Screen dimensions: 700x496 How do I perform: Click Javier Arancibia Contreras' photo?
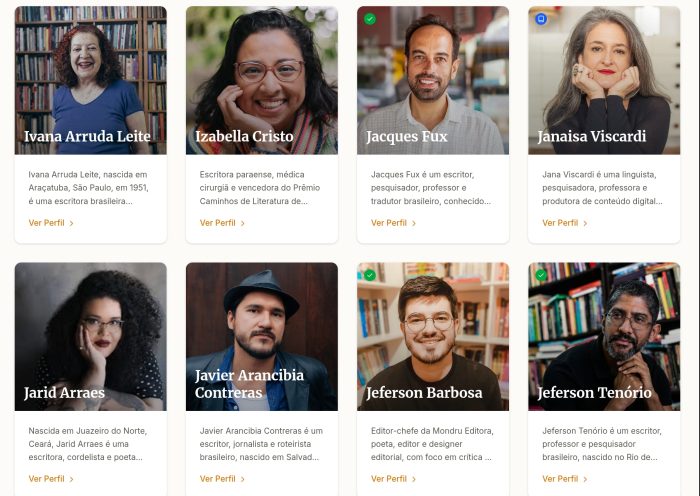[x=262, y=320]
